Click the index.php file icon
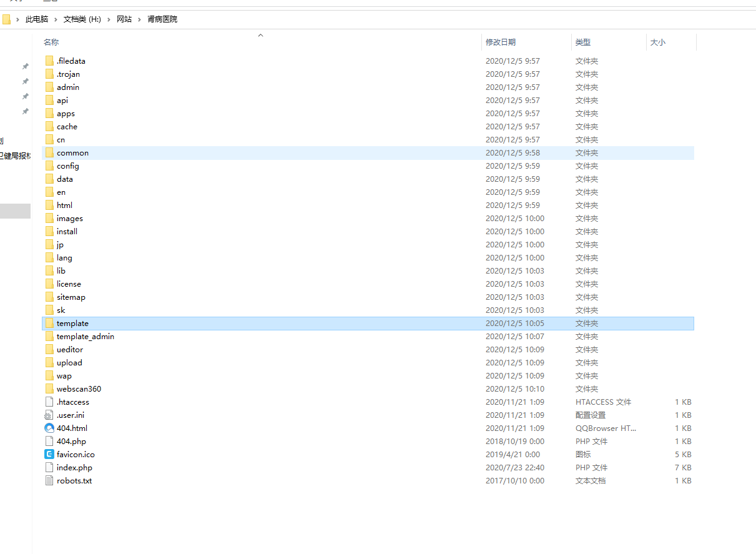Screen dimensions: 756x554 point(49,467)
